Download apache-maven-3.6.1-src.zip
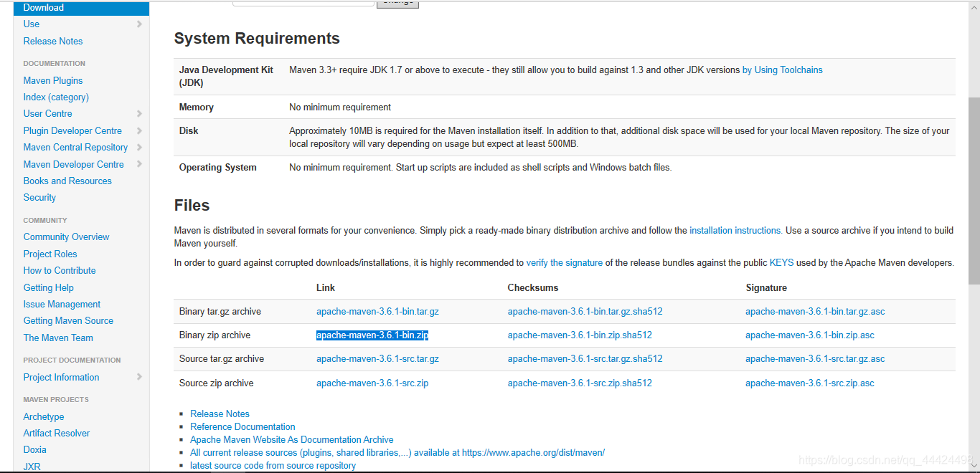The image size is (980, 473). 372,383
